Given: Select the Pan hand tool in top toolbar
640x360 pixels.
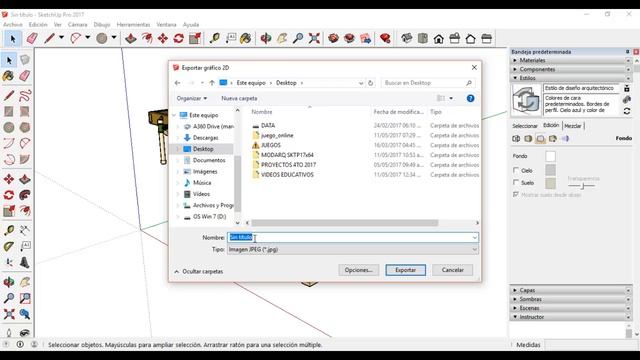Looking at the screenshot, I should coord(282,39).
